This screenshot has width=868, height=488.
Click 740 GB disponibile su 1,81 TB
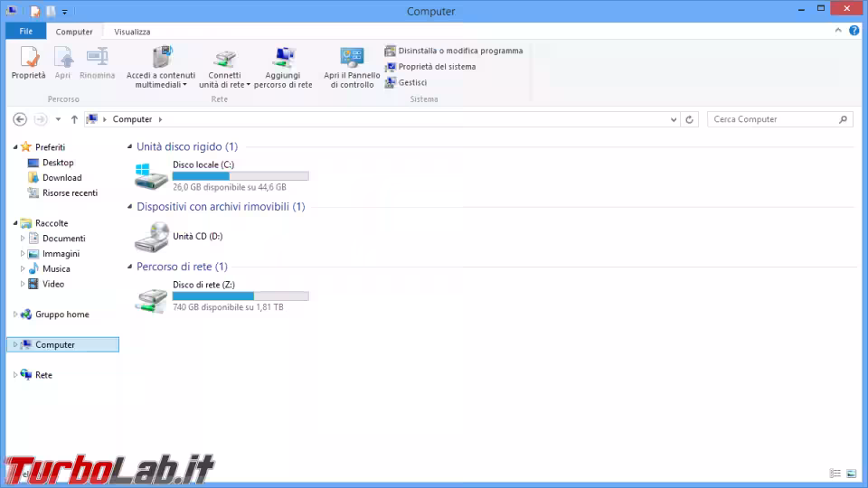point(228,307)
